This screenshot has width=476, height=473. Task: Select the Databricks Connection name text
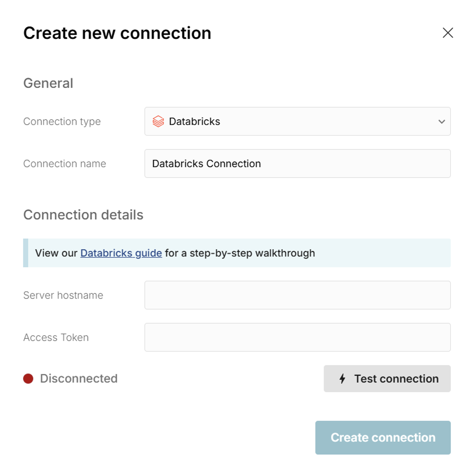point(206,164)
